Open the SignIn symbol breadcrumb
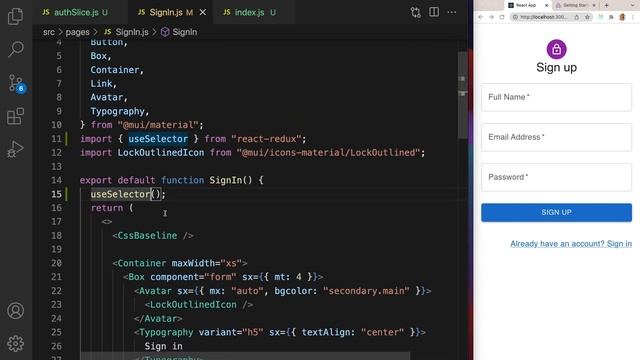The height and width of the screenshot is (360, 640). tap(179, 32)
